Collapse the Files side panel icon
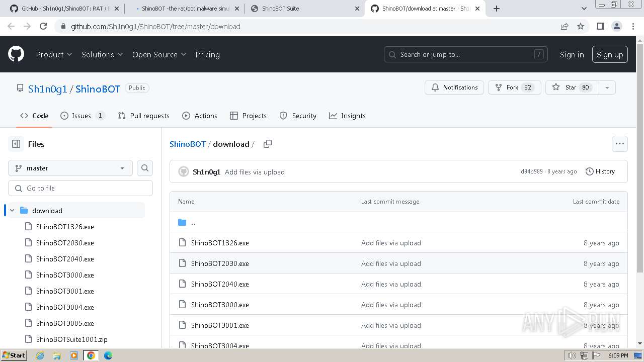 coord(16,144)
